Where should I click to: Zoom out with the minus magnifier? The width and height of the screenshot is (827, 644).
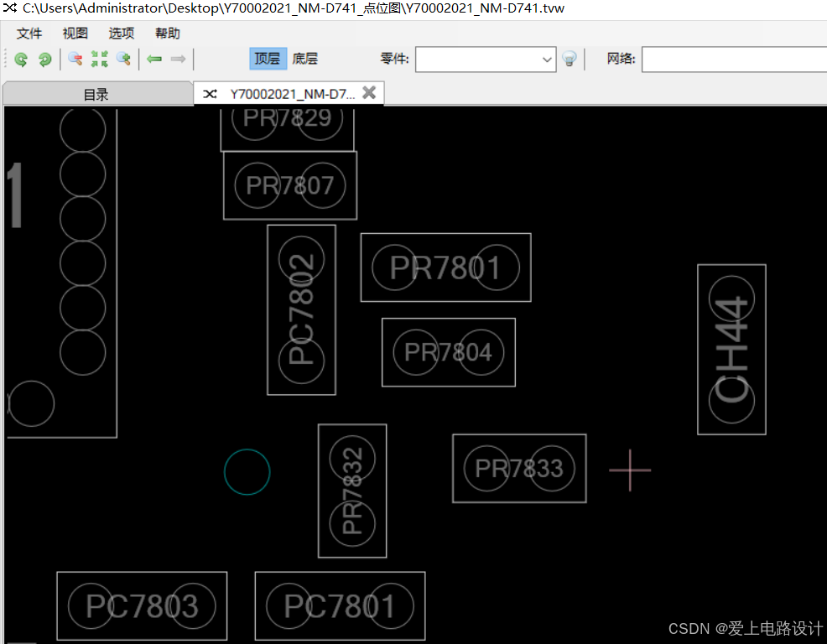pos(75,59)
